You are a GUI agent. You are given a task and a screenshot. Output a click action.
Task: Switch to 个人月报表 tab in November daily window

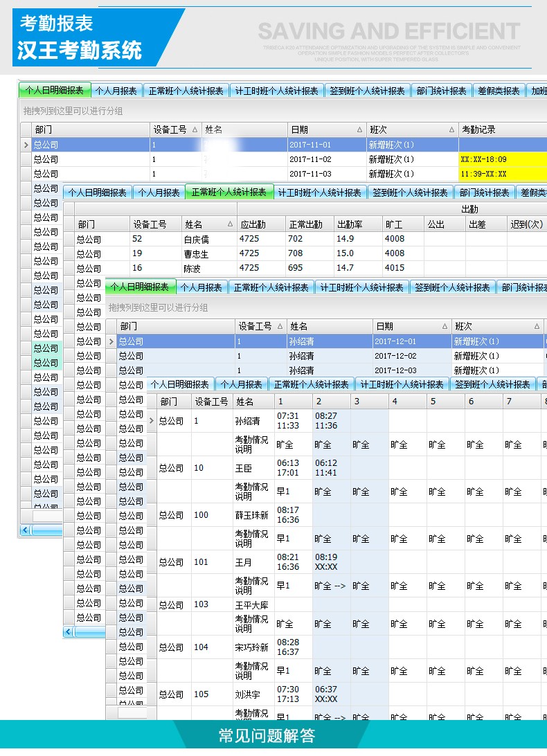pos(116,91)
